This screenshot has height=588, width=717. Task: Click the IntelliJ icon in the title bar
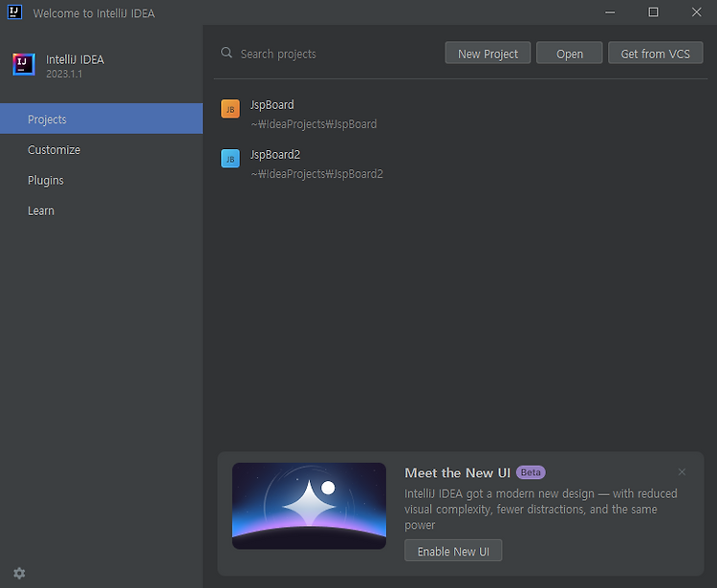tap(14, 11)
